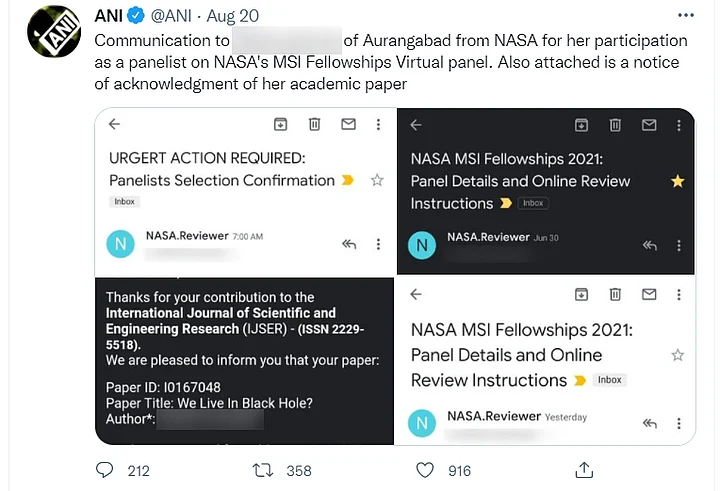Open the tweet's three-dot more menu
The image size is (720, 491).
(684, 16)
